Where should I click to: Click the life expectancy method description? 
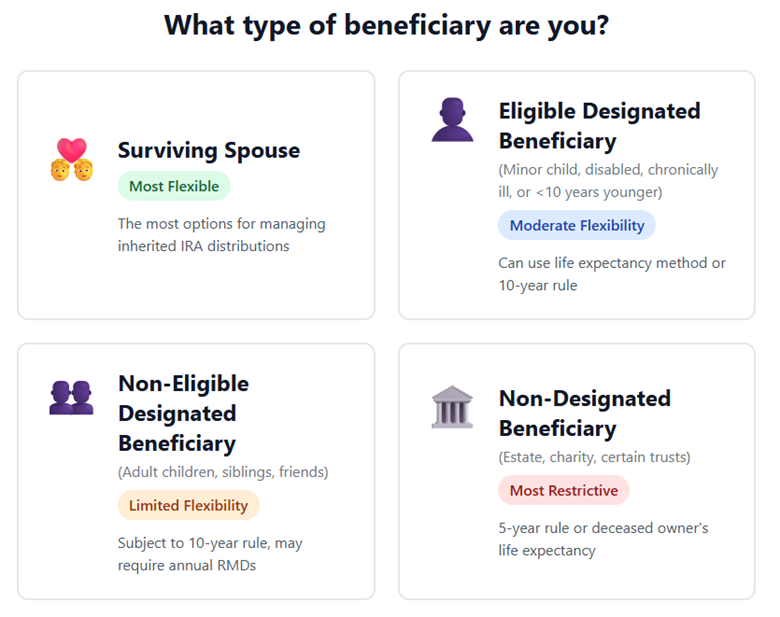(x=612, y=274)
